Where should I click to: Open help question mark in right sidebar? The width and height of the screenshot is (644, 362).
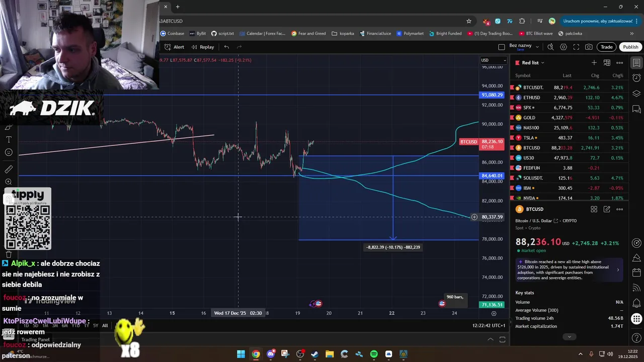click(x=636, y=339)
